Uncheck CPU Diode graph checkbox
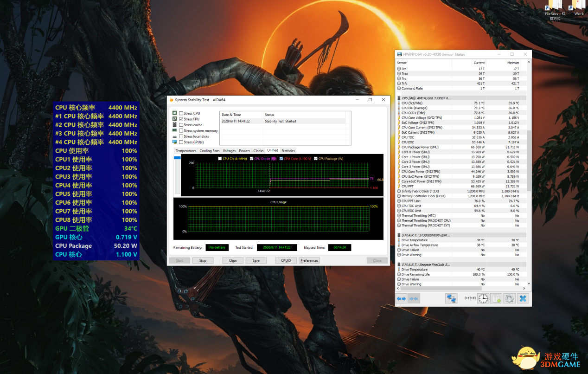 (252, 159)
